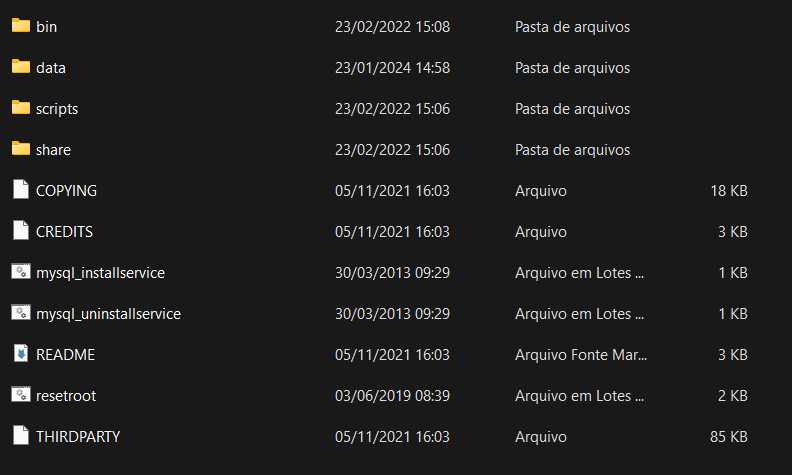Viewport: 792px width, 475px height.
Task: Click the mysql_uninstallservice batch file icon
Action: pos(21,312)
